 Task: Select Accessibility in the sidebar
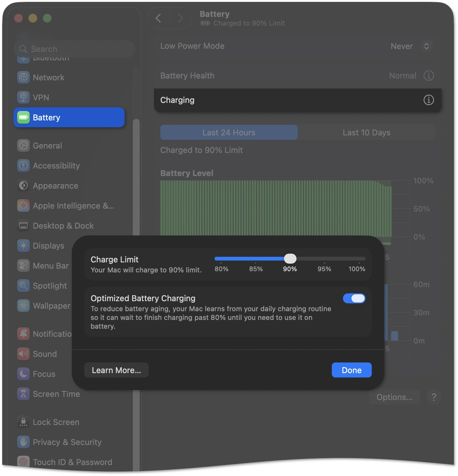coord(69,165)
